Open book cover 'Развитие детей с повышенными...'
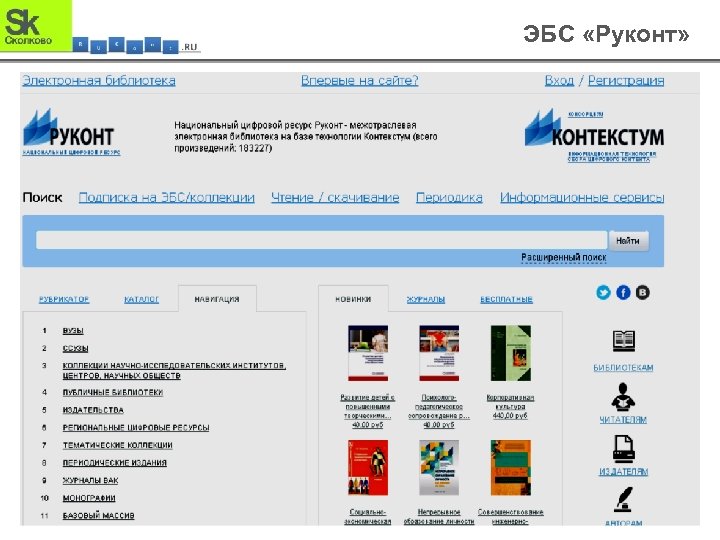The height and width of the screenshot is (540, 720). pyautogui.click(x=368, y=353)
